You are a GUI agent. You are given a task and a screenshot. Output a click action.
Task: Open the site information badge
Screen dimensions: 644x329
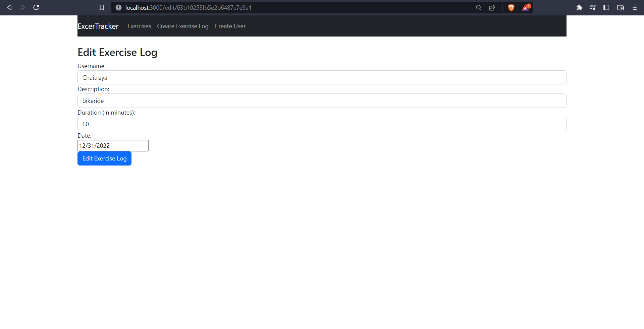coord(118,7)
